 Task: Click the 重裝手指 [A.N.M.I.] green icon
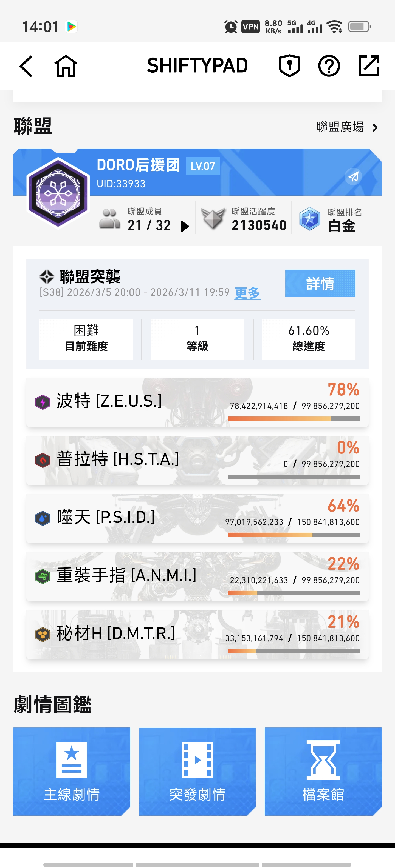tap(43, 577)
